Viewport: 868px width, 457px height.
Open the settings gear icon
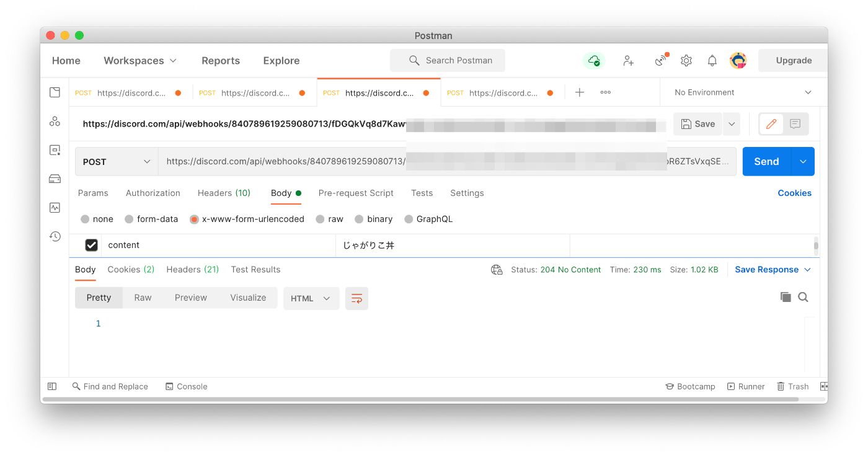(x=686, y=60)
